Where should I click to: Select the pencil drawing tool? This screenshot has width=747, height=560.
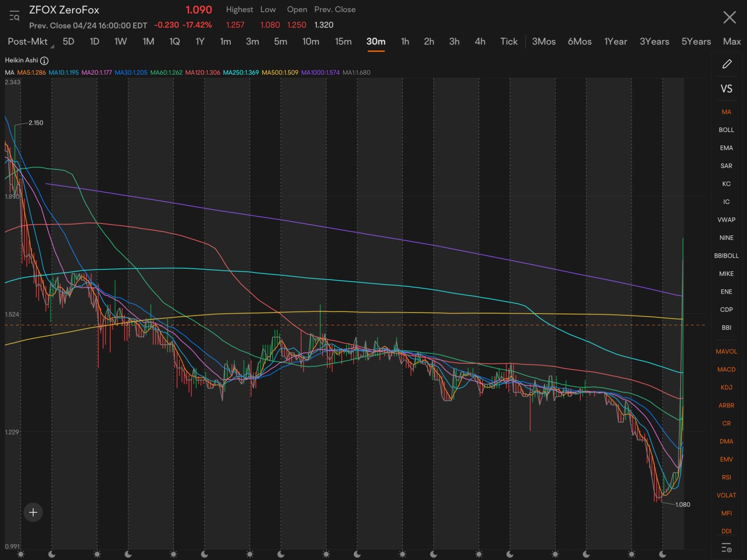point(726,64)
